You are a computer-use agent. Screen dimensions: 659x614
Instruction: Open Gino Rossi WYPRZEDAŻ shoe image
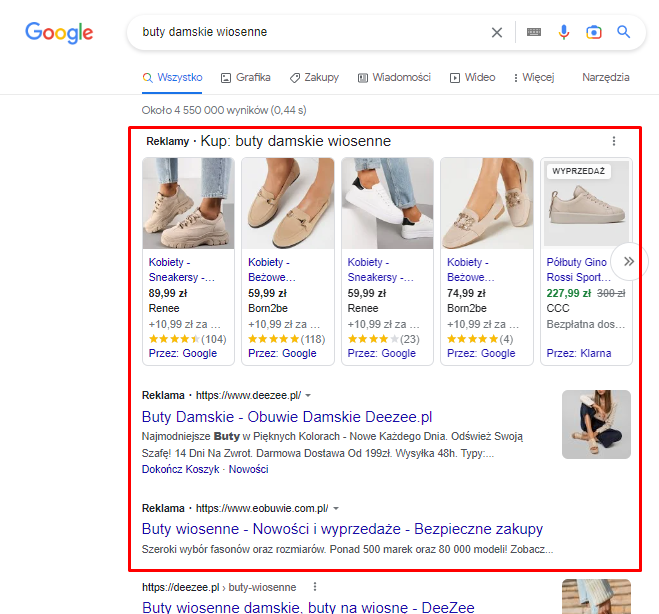click(586, 203)
